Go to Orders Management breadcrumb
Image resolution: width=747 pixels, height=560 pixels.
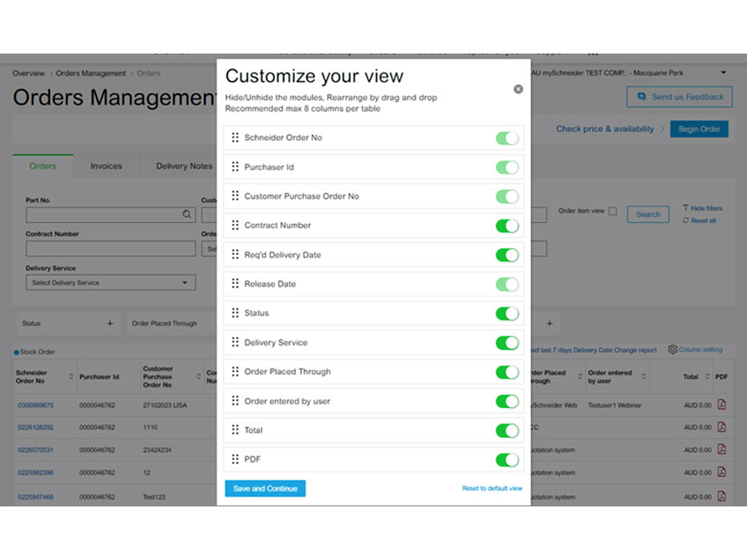91,73
